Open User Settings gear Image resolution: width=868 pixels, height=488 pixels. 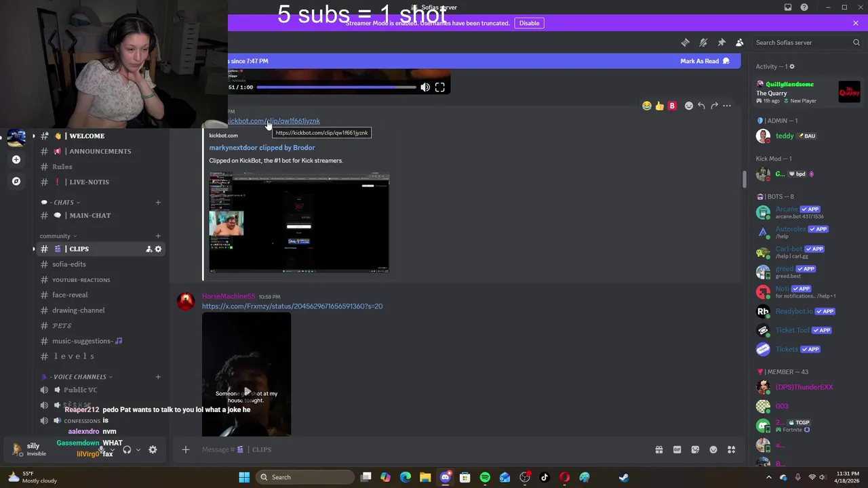pos(153,450)
